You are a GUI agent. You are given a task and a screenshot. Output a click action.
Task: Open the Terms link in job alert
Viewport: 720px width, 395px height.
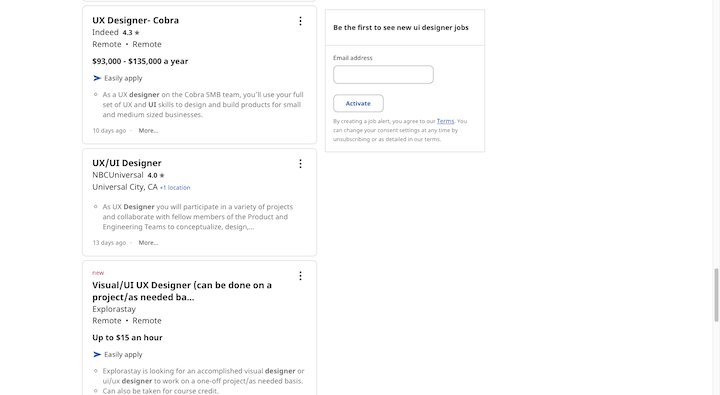445,121
